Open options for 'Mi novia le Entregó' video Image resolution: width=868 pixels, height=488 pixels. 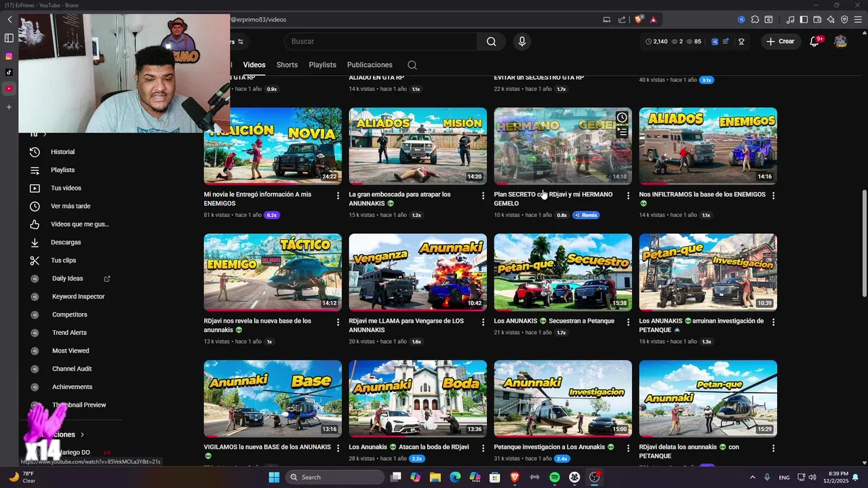[338, 195]
